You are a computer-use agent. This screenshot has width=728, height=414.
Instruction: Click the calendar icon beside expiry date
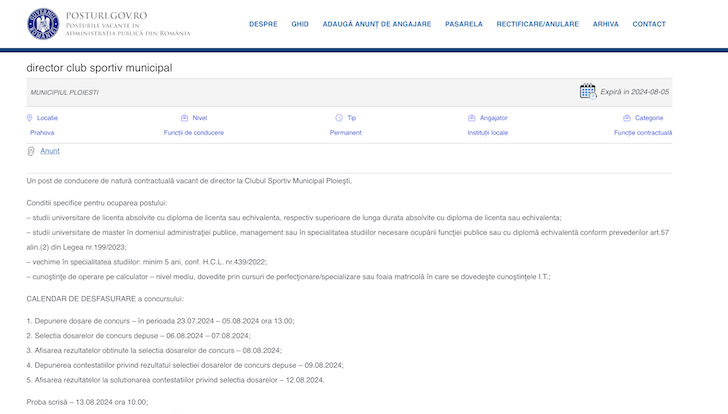click(x=588, y=91)
